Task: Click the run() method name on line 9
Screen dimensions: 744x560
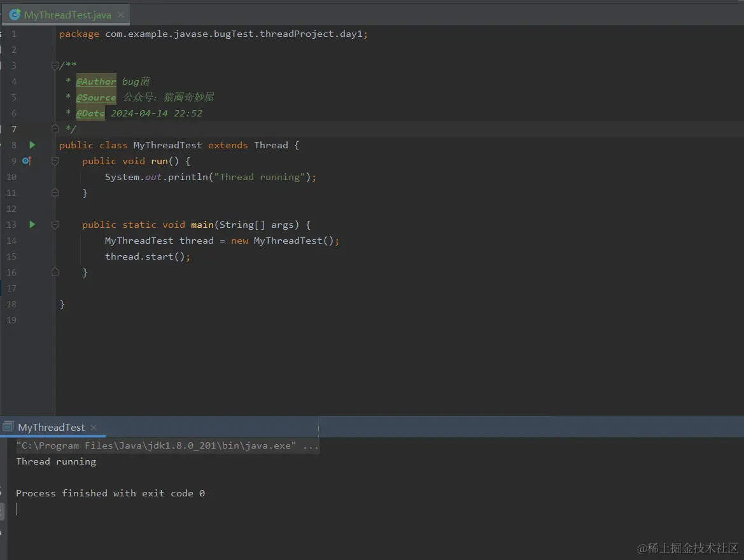Action: point(159,162)
